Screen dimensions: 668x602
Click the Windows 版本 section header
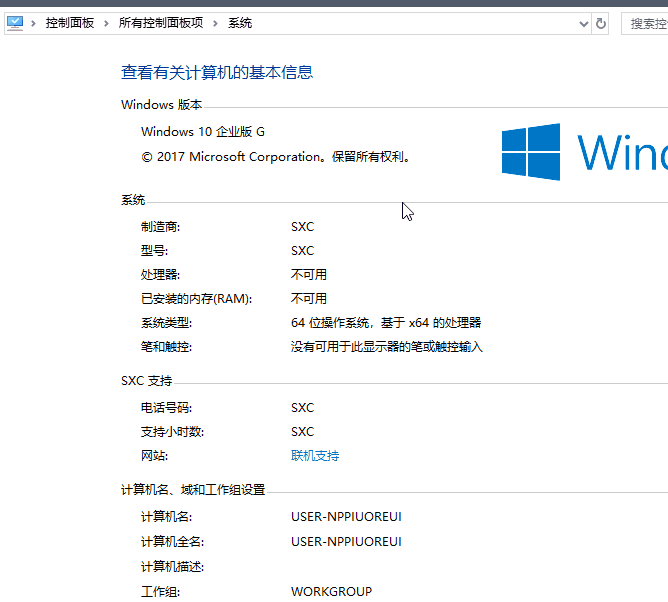[x=161, y=104]
